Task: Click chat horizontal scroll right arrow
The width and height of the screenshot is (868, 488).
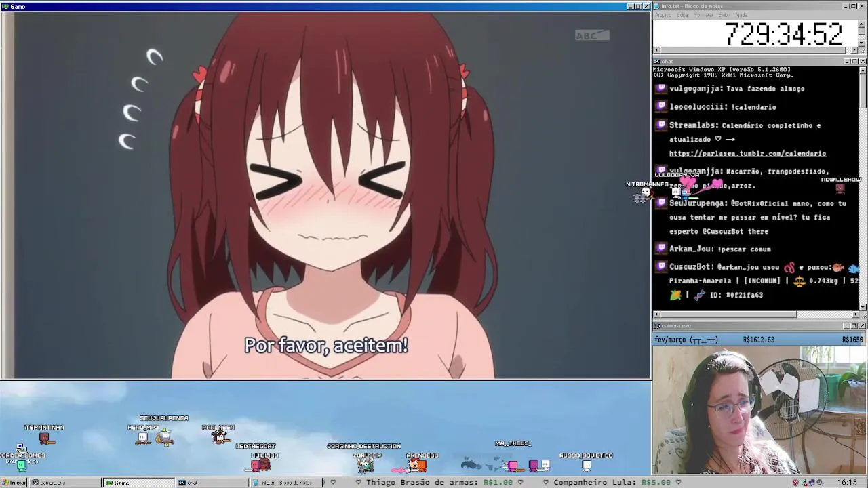Action: 855,314
